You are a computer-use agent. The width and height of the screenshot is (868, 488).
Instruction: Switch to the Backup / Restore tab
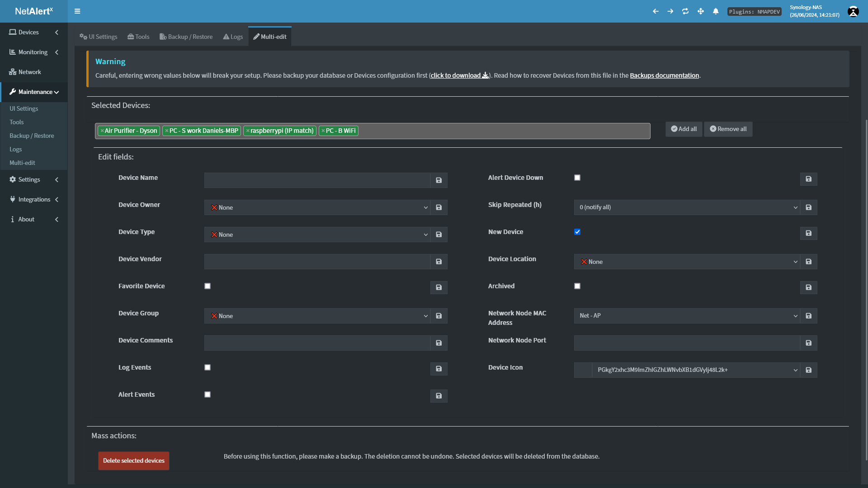point(186,37)
